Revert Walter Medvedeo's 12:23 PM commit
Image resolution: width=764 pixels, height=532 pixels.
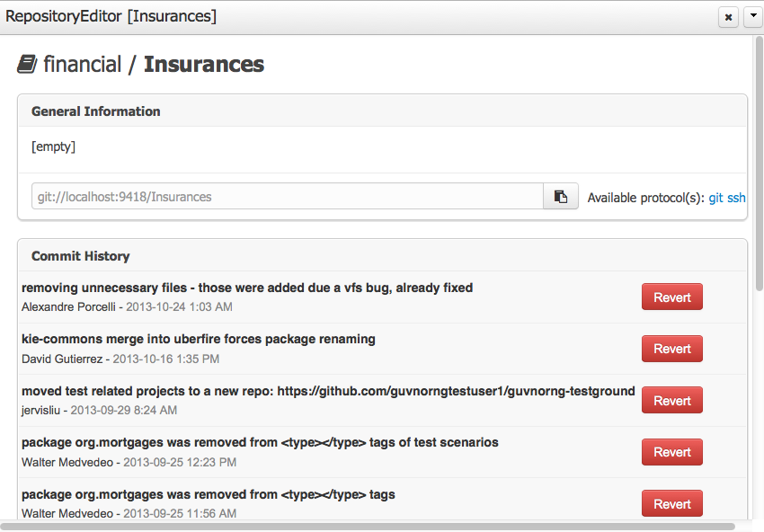point(671,452)
